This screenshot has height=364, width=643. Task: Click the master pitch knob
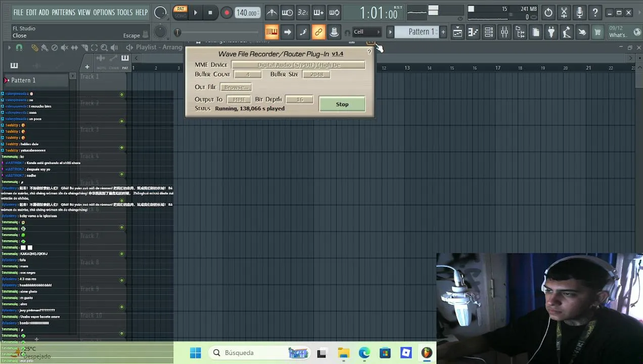click(160, 32)
